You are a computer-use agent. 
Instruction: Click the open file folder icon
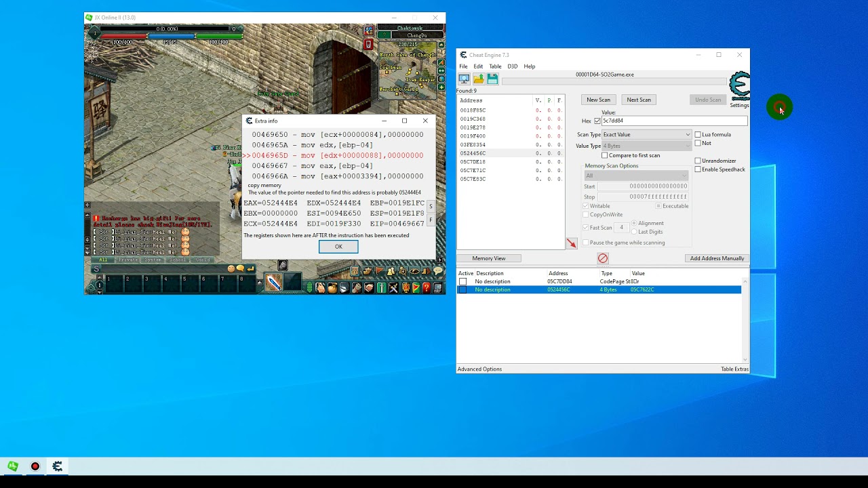(x=478, y=79)
